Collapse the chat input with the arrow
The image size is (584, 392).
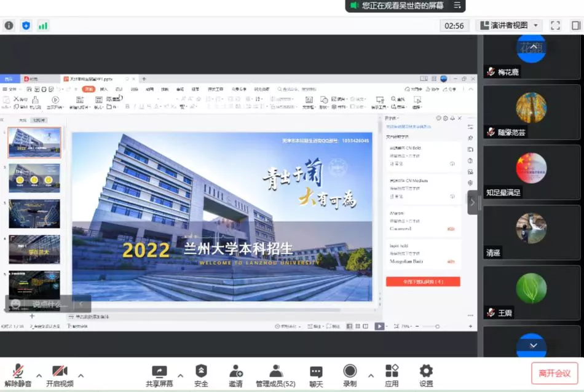(81, 304)
